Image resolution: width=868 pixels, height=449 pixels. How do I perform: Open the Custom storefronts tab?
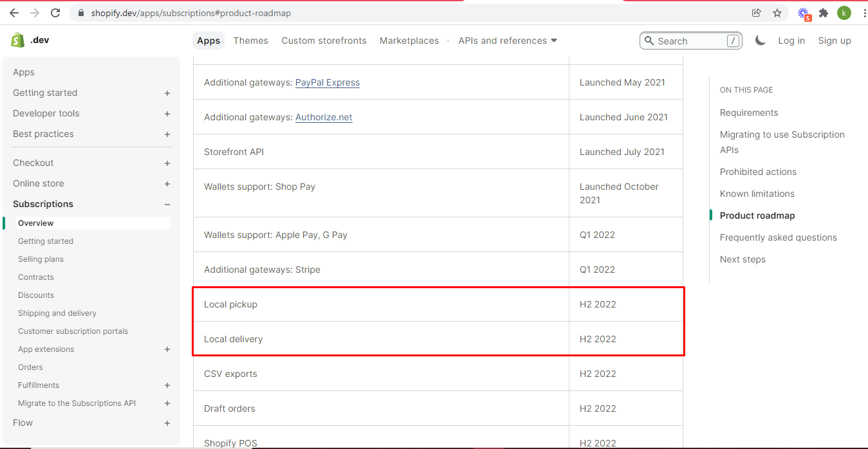click(324, 41)
